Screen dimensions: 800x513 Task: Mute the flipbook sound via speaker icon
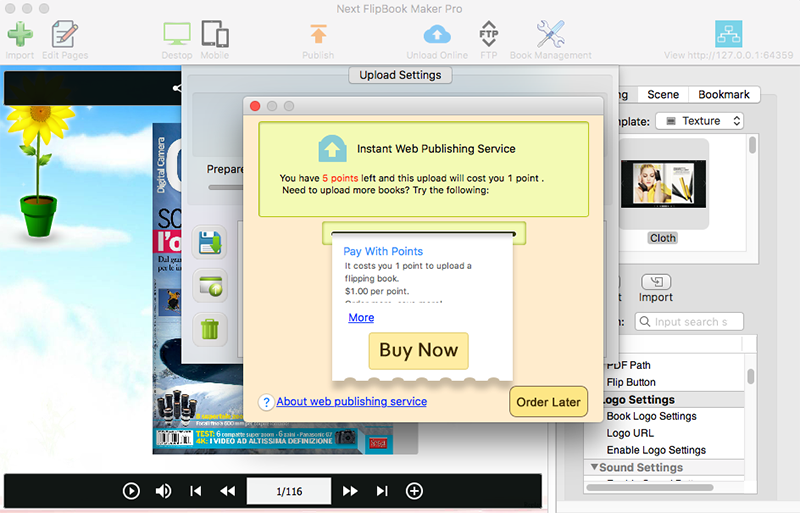pyautogui.click(x=163, y=491)
